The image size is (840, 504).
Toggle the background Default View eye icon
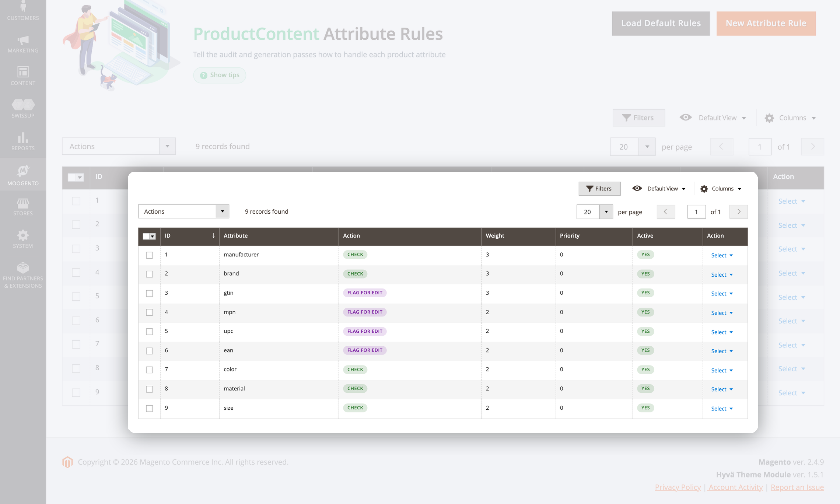click(x=686, y=118)
